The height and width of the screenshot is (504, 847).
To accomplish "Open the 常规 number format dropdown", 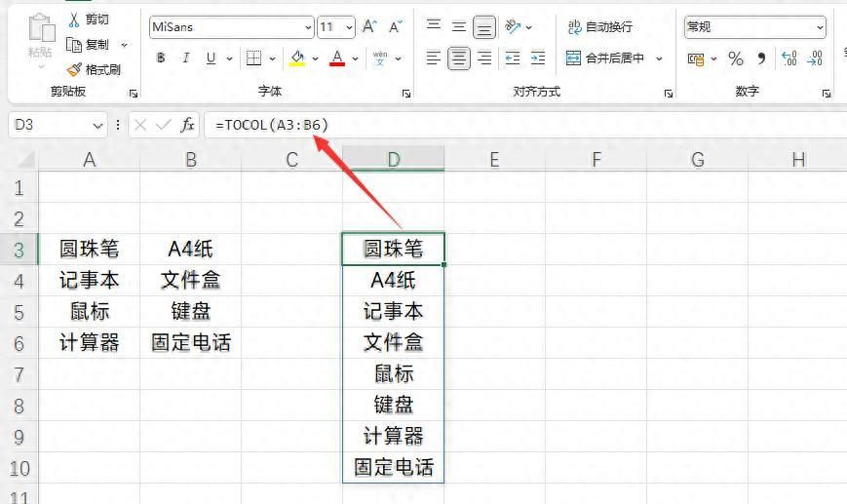I will point(754,27).
